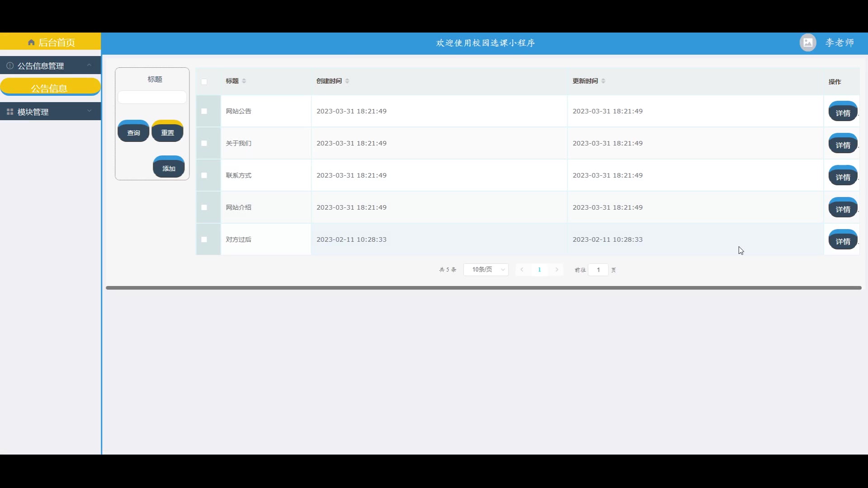Click the grid icon beside 模块管理
Screen dimensions: 868x488
tap(10, 112)
